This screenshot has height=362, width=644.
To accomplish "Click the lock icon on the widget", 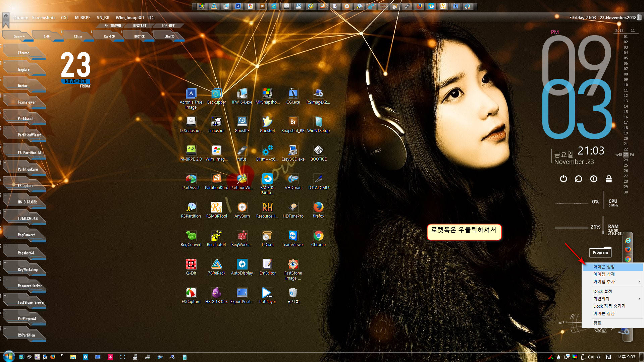I will click(609, 179).
